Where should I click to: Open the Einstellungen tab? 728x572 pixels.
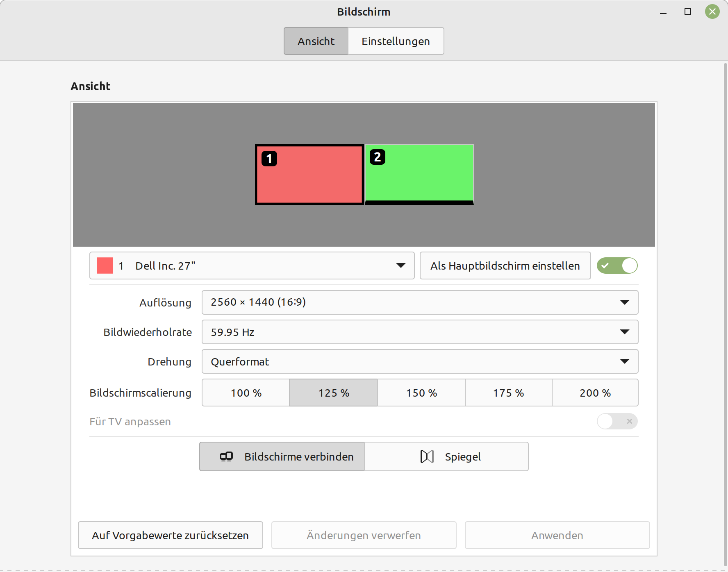pyautogui.click(x=396, y=41)
